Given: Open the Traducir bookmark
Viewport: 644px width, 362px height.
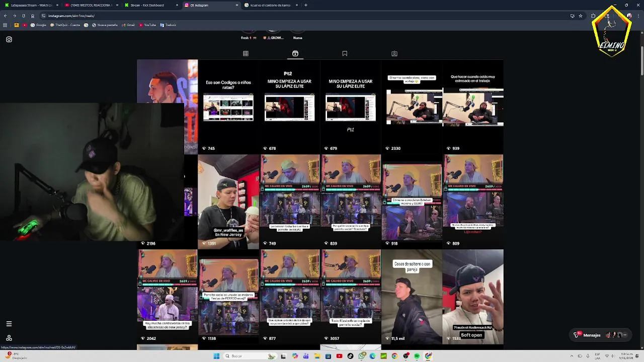Looking at the screenshot, I should (168, 25).
